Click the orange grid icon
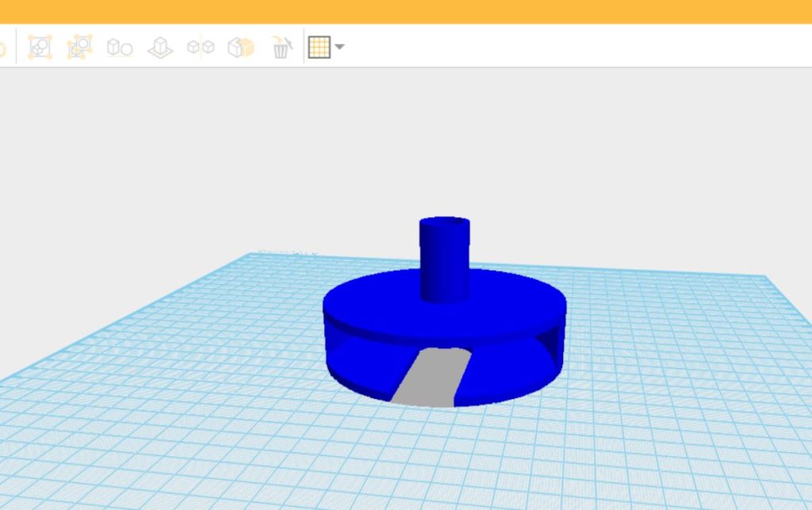 click(319, 47)
